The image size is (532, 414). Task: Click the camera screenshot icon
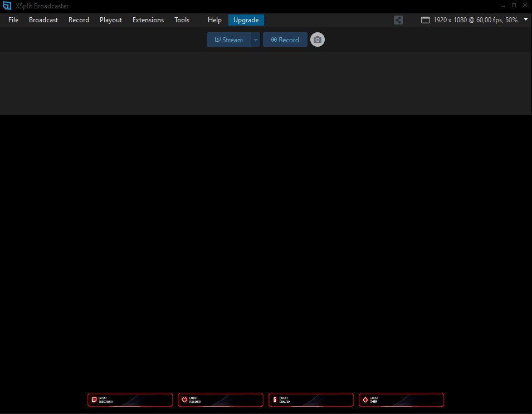[x=317, y=40]
